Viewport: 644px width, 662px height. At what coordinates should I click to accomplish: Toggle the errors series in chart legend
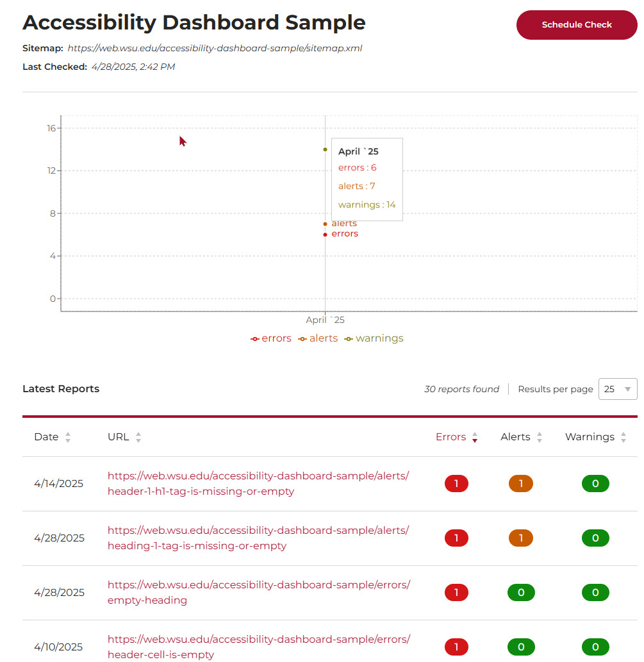click(x=270, y=338)
